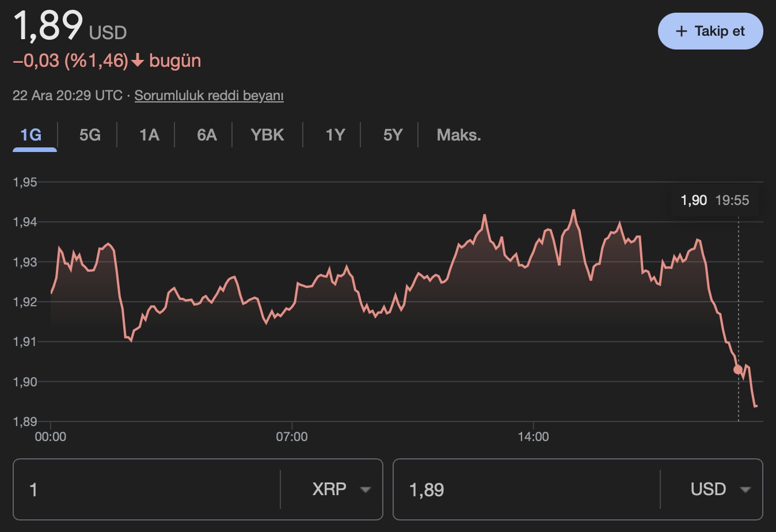Switch to the Maks. time range tab

[459, 135]
